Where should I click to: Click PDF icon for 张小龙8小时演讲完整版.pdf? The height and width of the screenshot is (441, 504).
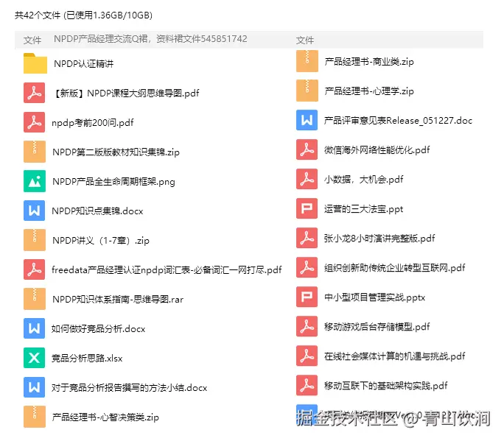307,238
